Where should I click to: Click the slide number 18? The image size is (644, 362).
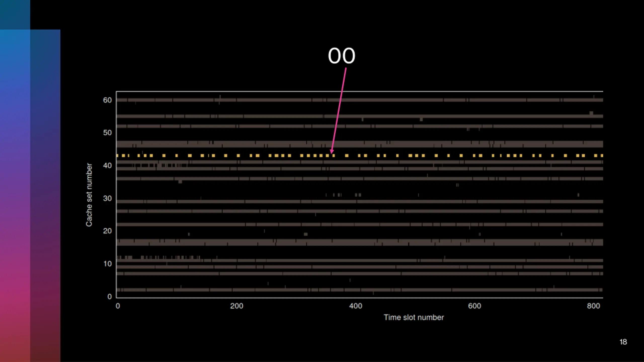tap(623, 342)
